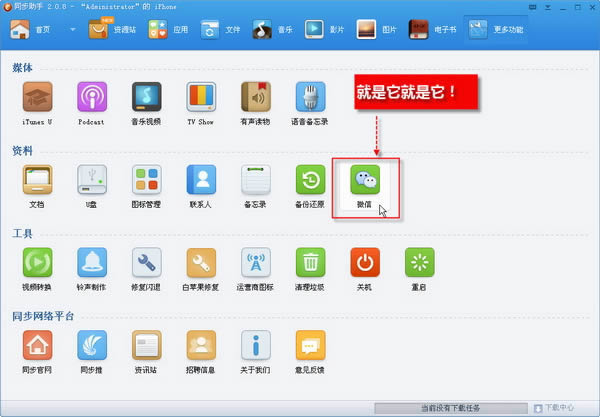Click the 关机 power off icon
The height and width of the screenshot is (417, 600).
[364, 264]
